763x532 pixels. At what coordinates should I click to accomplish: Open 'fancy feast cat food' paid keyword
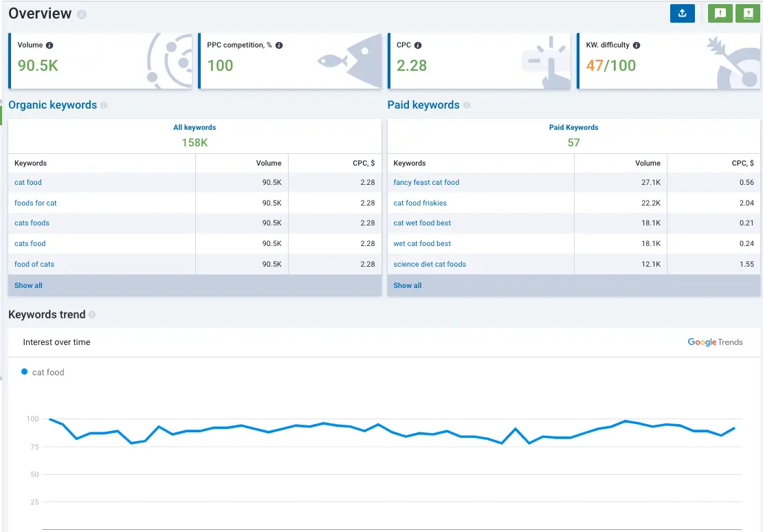pos(426,183)
